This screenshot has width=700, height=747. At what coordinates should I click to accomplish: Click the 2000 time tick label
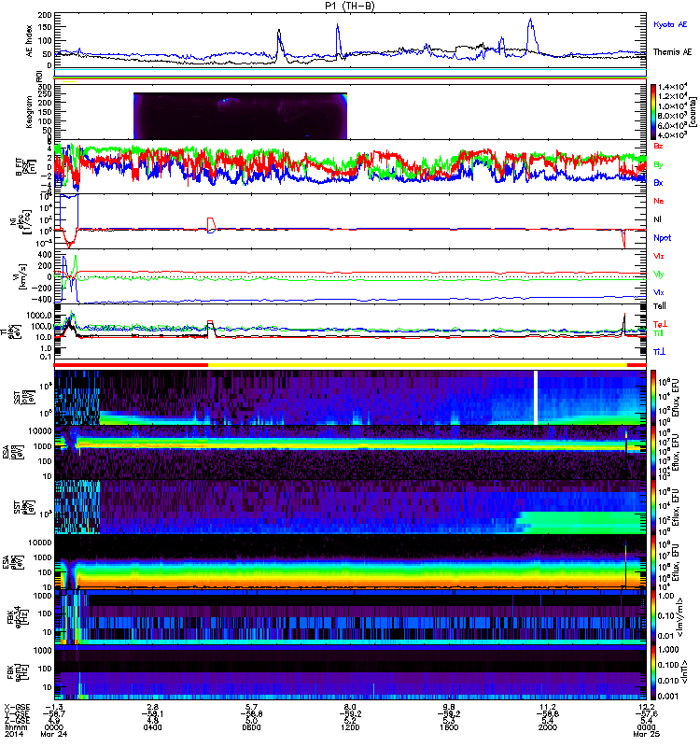548,727
